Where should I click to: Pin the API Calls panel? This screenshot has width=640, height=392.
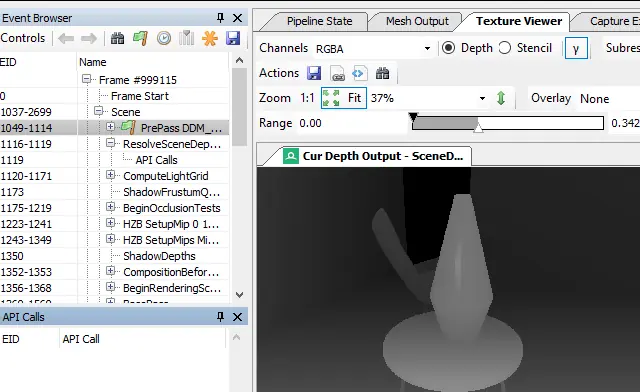220,317
